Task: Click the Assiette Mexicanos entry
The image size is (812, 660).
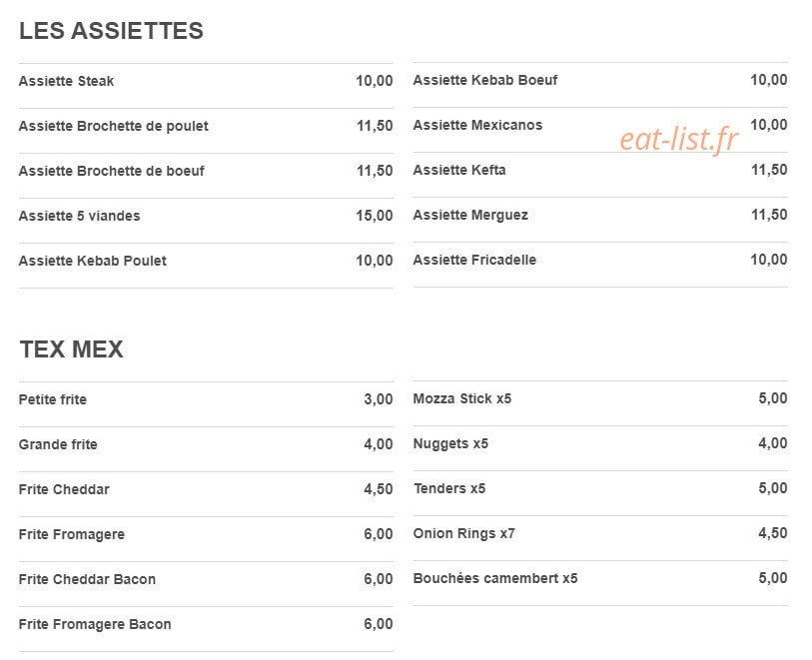Action: [600, 125]
